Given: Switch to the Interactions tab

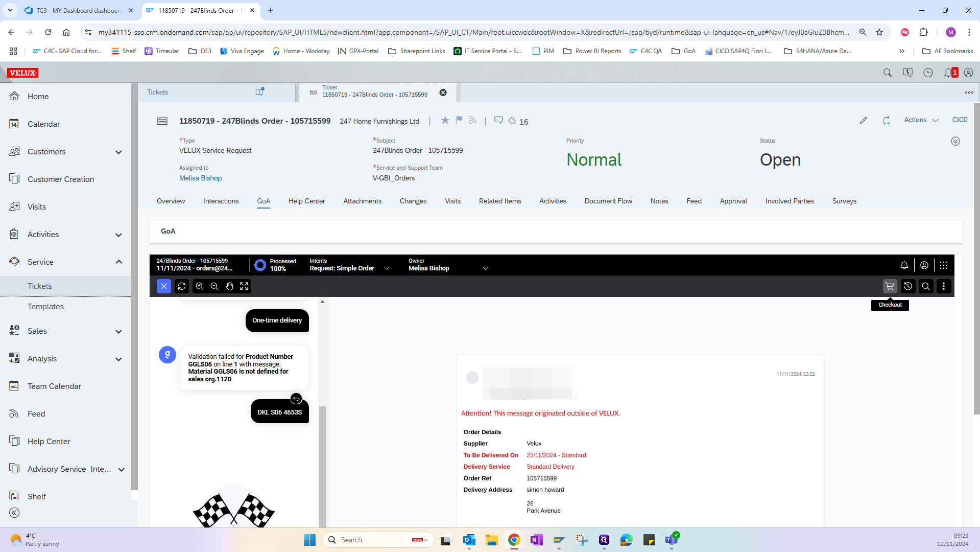Looking at the screenshot, I should tap(221, 201).
